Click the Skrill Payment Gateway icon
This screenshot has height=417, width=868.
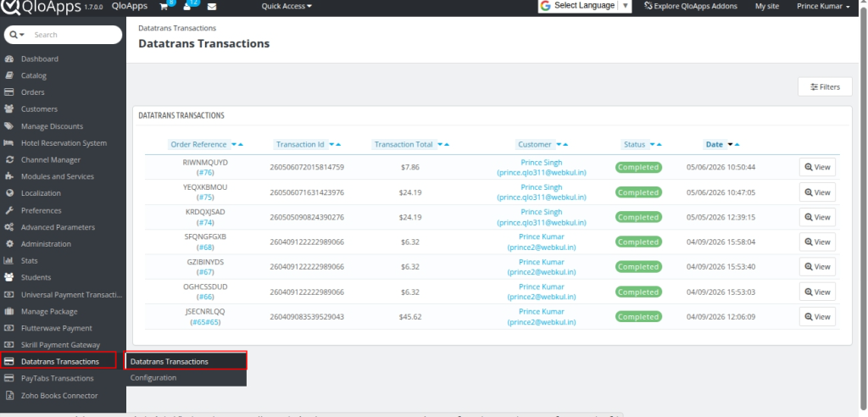click(8, 344)
